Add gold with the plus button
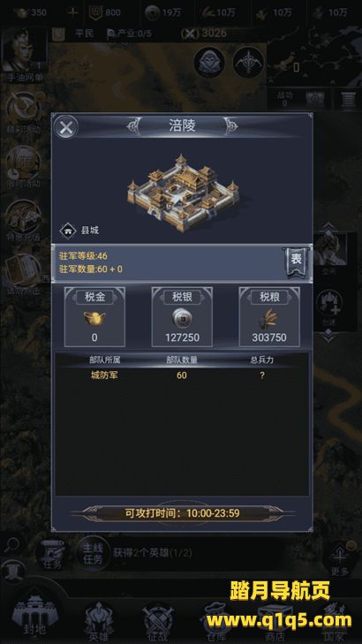362x644 pixels. 72,12
